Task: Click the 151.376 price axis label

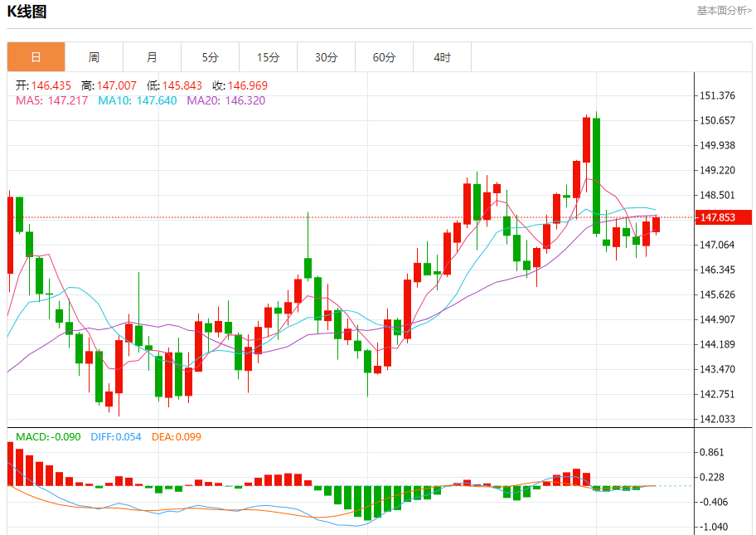Action: click(x=717, y=95)
